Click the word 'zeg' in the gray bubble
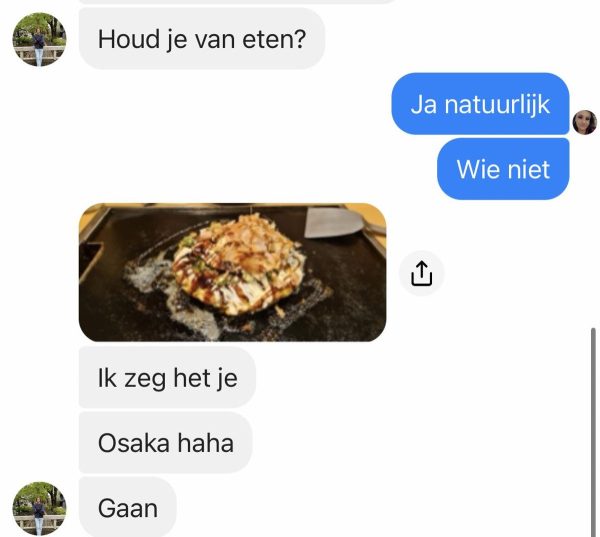The height and width of the screenshot is (537, 600). [145, 379]
